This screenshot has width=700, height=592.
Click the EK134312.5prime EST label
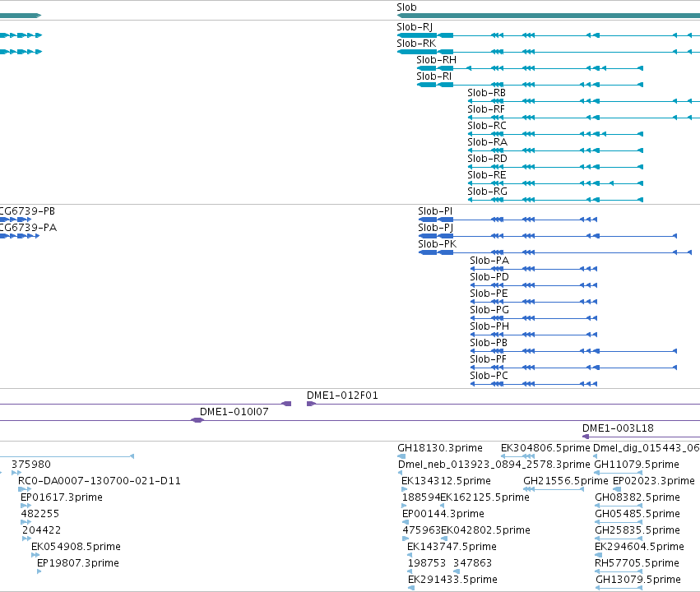point(446,481)
